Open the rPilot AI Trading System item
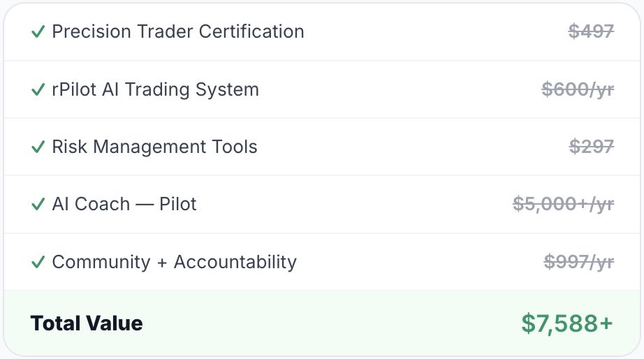 [155, 89]
